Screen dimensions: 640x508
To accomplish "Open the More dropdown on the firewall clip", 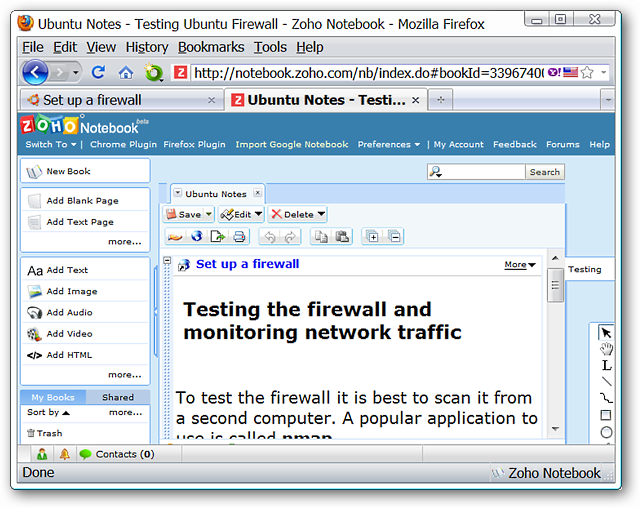I will pos(520,264).
